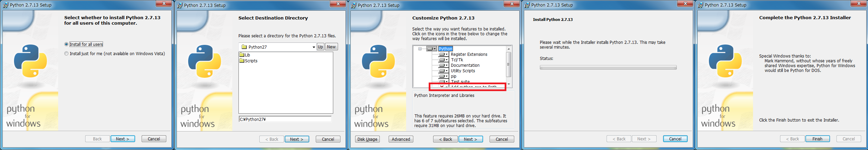
Task: Click the Python27 folder icon in the combo box
Action: coord(244,47)
